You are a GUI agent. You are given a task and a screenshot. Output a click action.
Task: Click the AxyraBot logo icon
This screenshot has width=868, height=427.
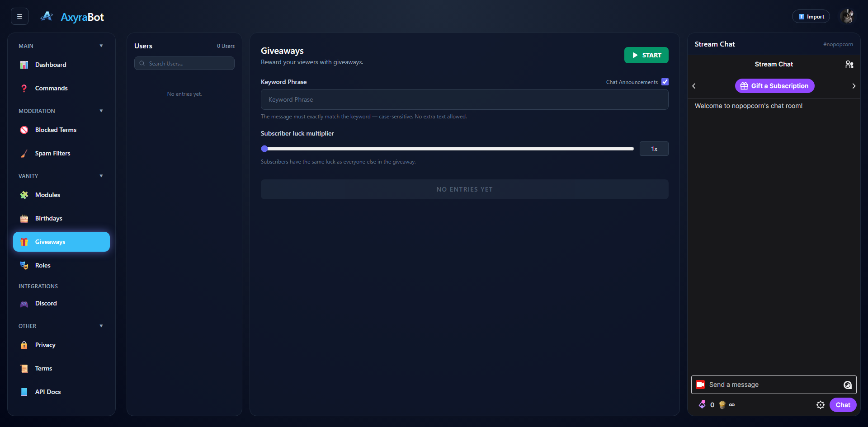pyautogui.click(x=47, y=17)
